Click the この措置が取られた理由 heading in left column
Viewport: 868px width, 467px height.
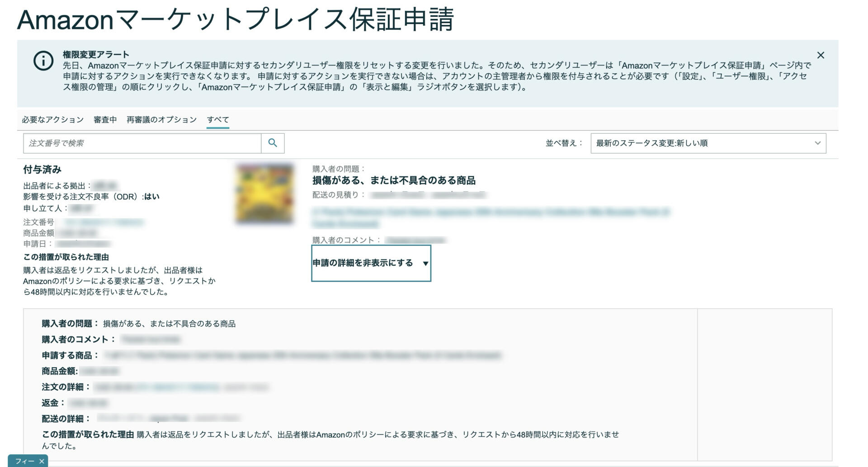coord(66,257)
